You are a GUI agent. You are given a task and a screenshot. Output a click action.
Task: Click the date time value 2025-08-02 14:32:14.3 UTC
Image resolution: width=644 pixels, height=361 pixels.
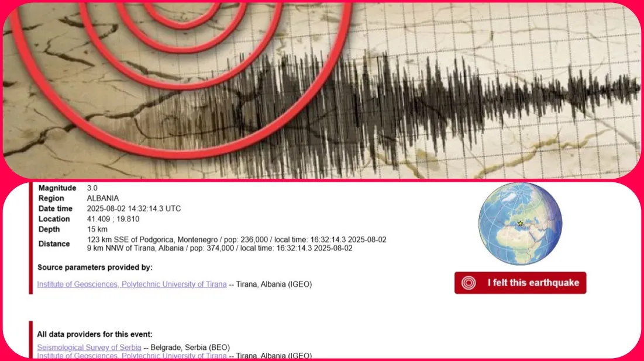(x=134, y=209)
